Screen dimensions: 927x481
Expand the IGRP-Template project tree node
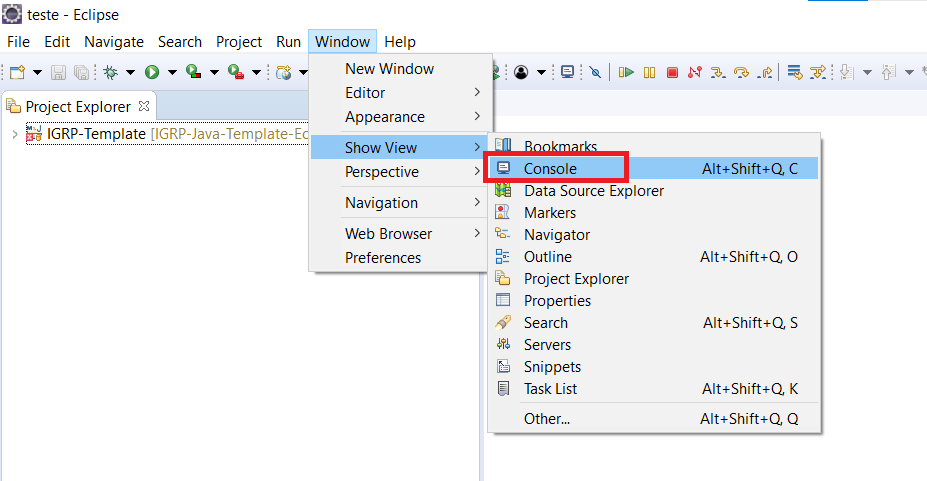click(x=15, y=135)
